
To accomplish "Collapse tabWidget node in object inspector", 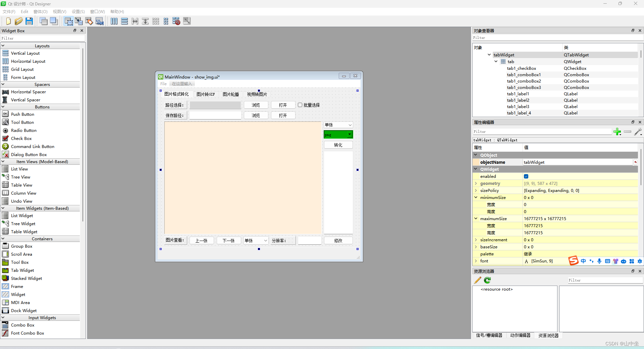I will [x=489, y=55].
